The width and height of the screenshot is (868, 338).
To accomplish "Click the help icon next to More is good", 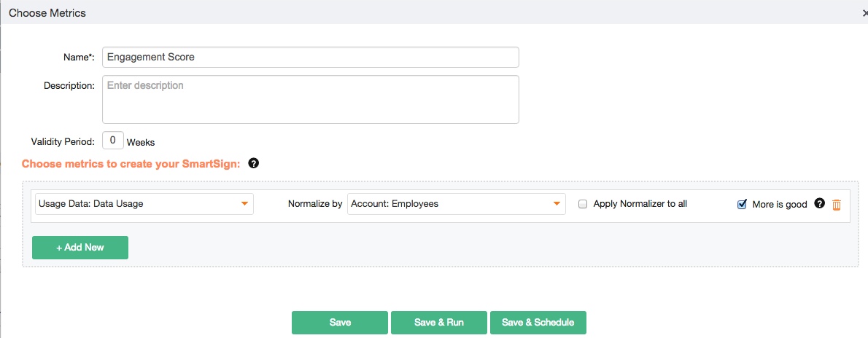I will (x=819, y=204).
